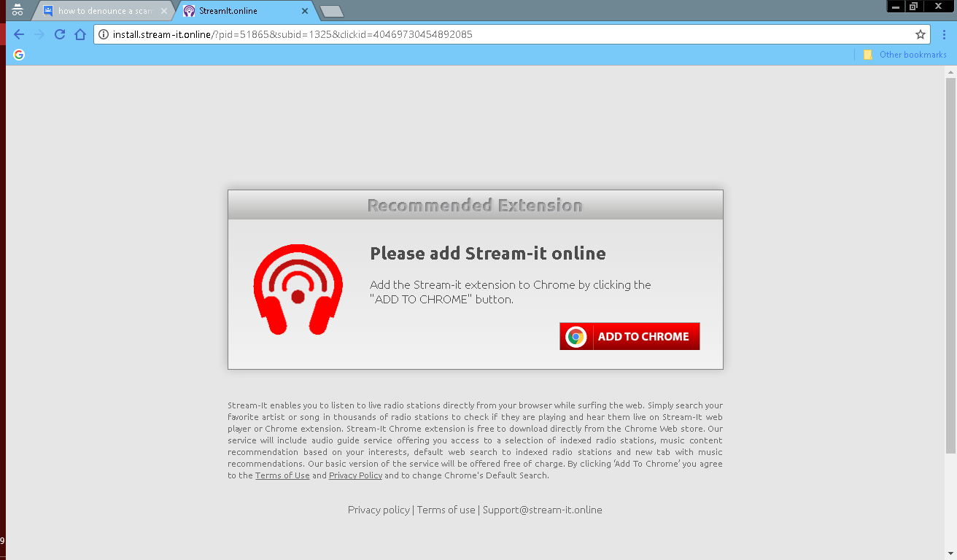The height and width of the screenshot is (560, 957).
Task: Select the StreamIt.online tab
Action: (x=237, y=11)
